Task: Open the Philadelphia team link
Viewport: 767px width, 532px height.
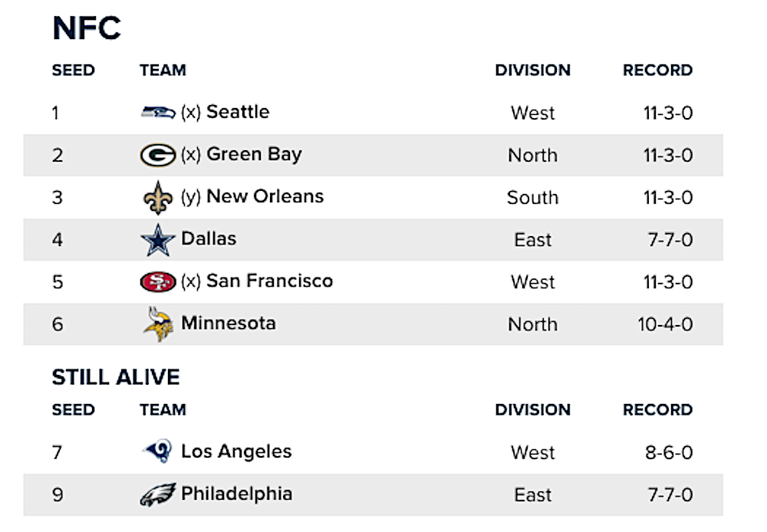Action: click(237, 494)
